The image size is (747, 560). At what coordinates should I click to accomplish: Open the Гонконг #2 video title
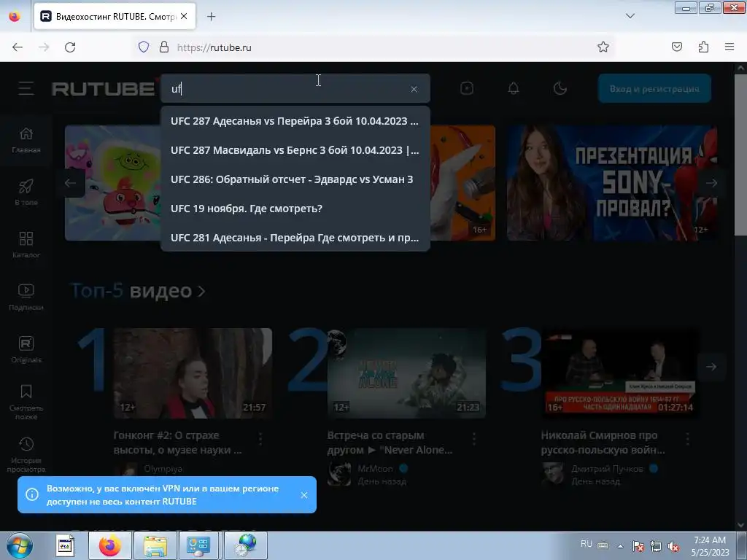[177, 443]
